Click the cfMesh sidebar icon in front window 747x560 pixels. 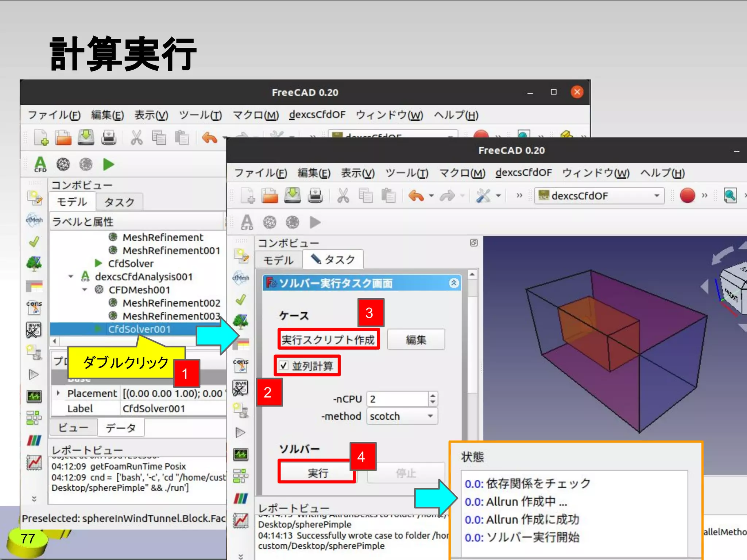coord(241,278)
